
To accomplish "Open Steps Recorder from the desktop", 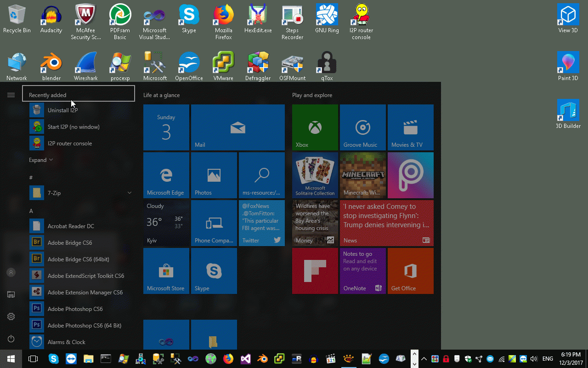I will (x=292, y=22).
